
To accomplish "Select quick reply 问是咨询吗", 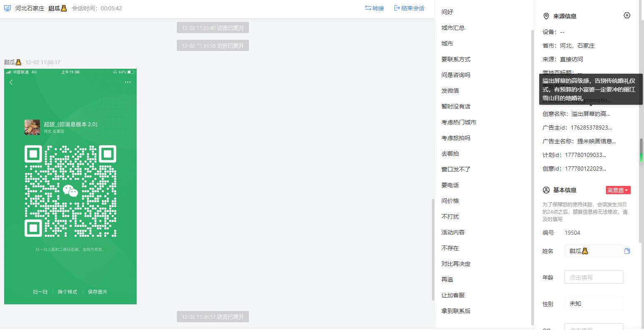I will (x=456, y=75).
